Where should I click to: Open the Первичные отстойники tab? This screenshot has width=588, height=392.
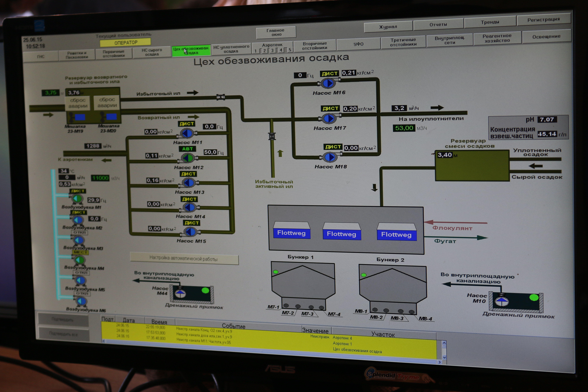114,54
